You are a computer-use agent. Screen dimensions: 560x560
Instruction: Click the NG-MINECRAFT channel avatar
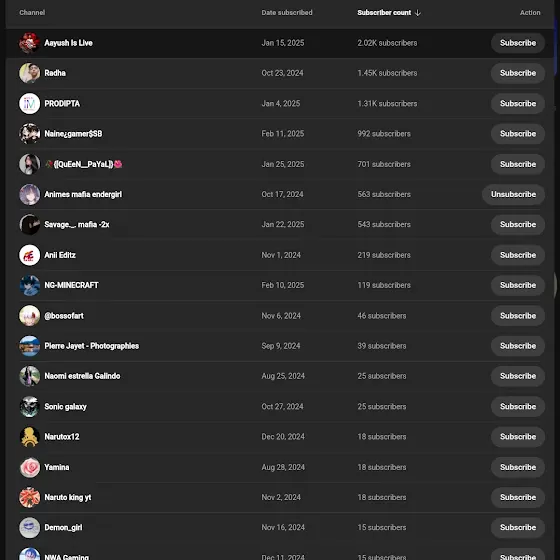(29, 285)
